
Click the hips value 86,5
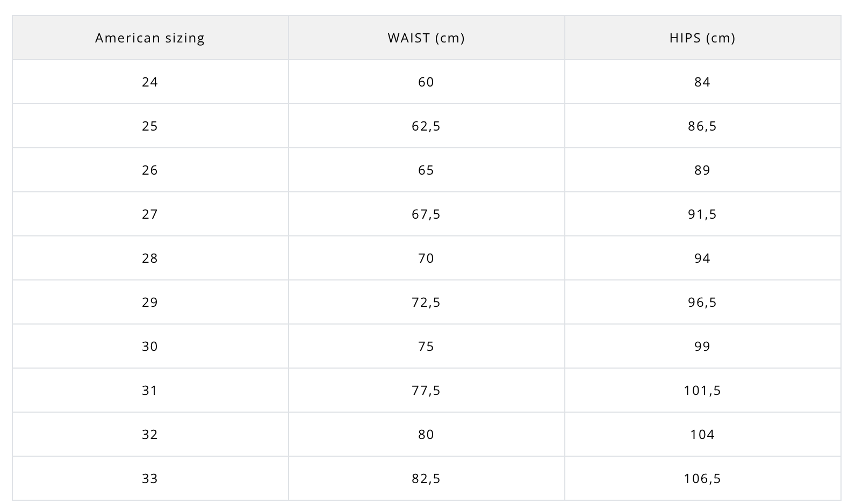tap(702, 126)
